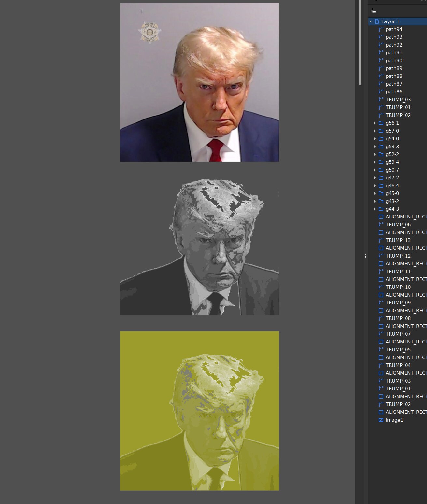427x504 pixels.
Task: Click the path icon beside path94
Action: point(380,29)
